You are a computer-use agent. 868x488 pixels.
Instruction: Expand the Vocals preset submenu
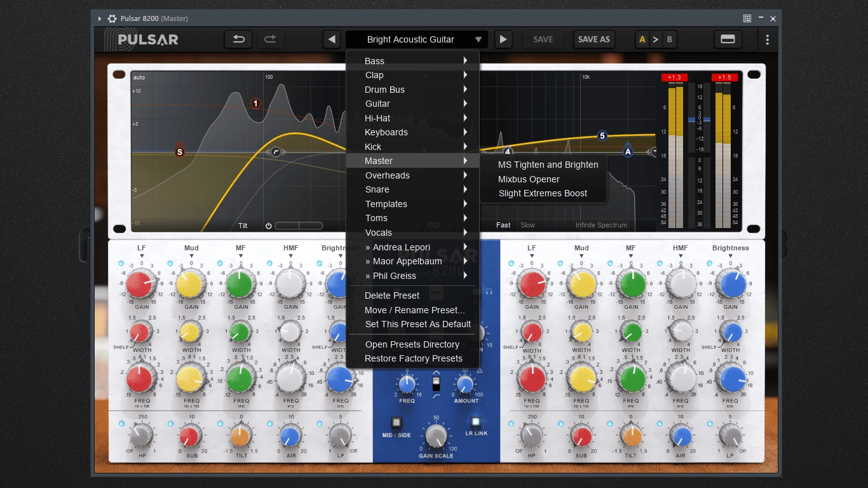click(x=412, y=233)
